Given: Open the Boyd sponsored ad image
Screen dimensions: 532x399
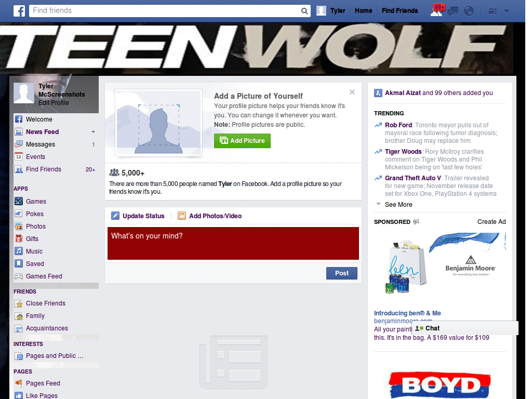Looking at the screenshot, I should (440, 385).
